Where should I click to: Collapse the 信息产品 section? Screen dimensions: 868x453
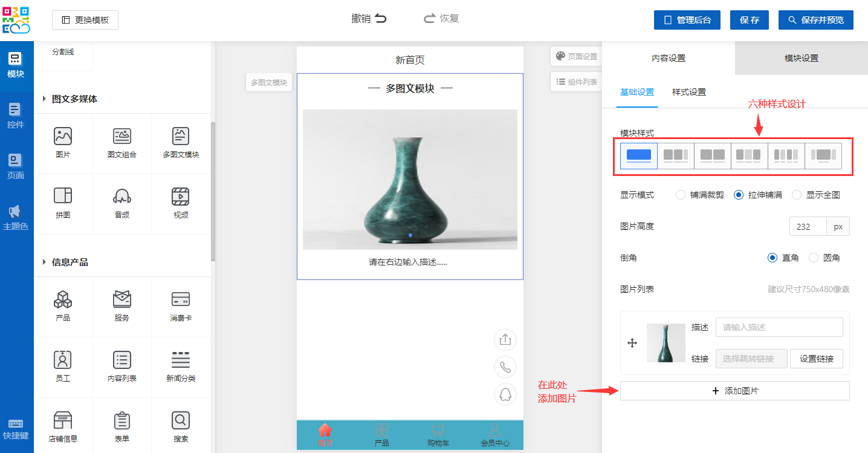[x=44, y=262]
